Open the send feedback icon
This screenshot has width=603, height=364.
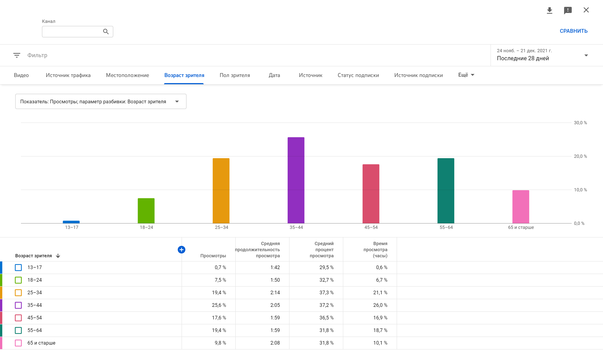[568, 10]
